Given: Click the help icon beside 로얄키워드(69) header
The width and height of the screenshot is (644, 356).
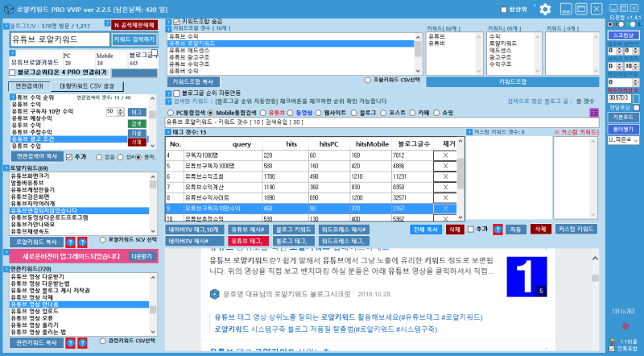Looking at the screenshot, I should [x=6, y=168].
